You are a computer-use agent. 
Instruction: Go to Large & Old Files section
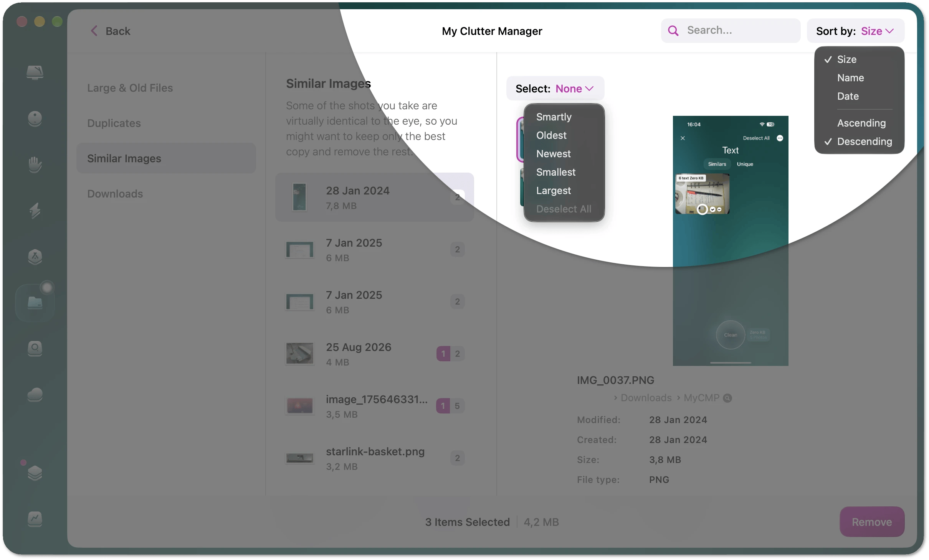[166, 88]
